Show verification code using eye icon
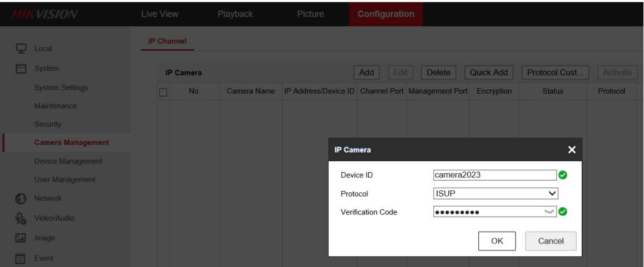Viewport: 644px width, 267px height. [x=549, y=212]
